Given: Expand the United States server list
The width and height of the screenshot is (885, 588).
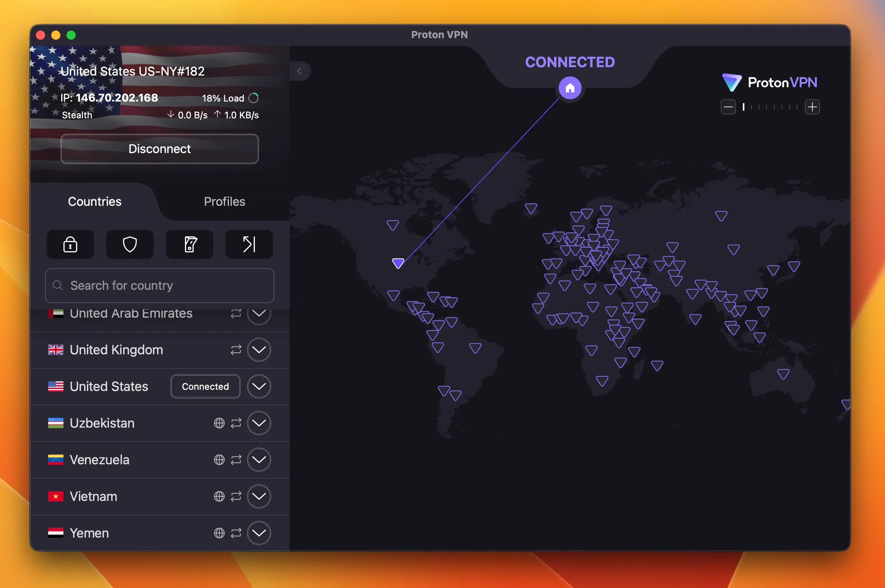Looking at the screenshot, I should tap(259, 386).
